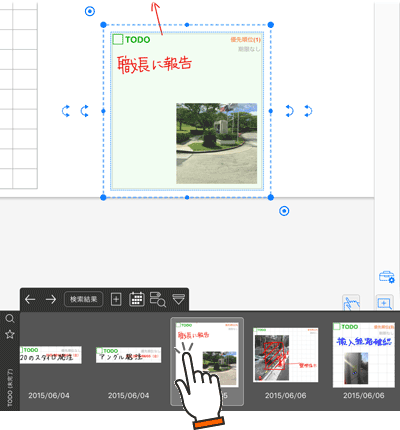
Task: Open the magnifier search icon in sidebar
Action: [10, 319]
